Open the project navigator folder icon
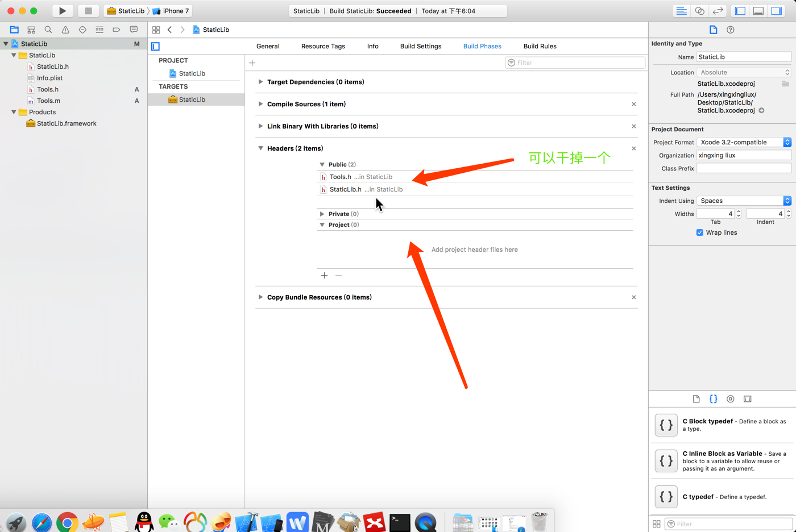This screenshot has height=532, width=796. click(14, 30)
